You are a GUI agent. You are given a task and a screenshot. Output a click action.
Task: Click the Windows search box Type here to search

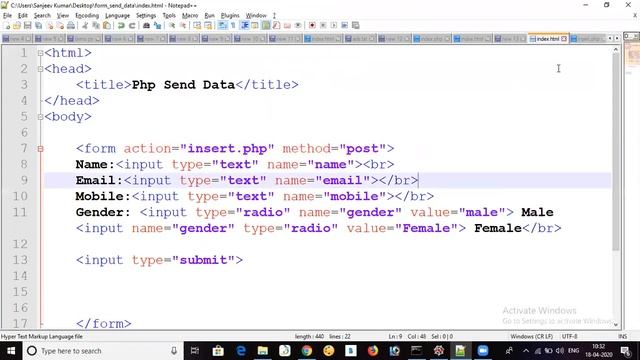tap(102, 351)
